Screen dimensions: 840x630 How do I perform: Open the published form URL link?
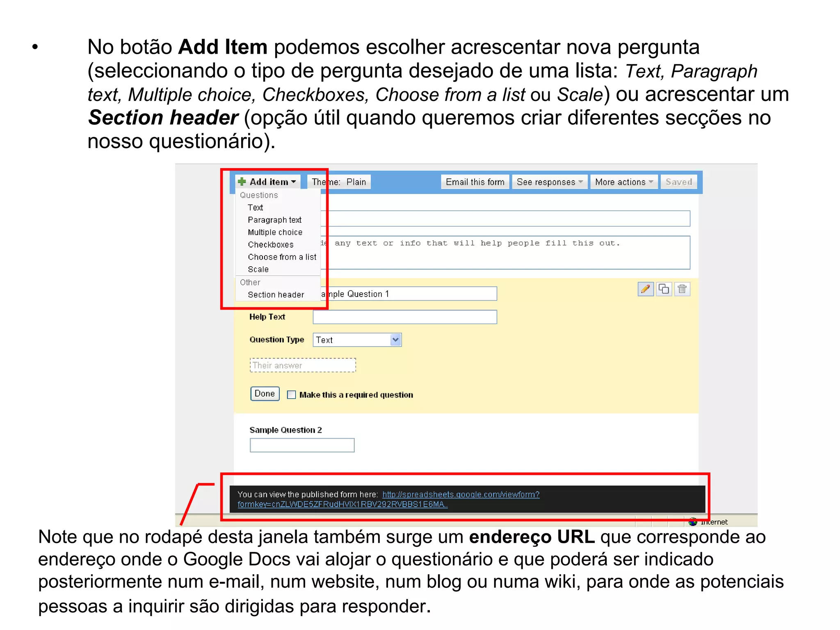388,499
